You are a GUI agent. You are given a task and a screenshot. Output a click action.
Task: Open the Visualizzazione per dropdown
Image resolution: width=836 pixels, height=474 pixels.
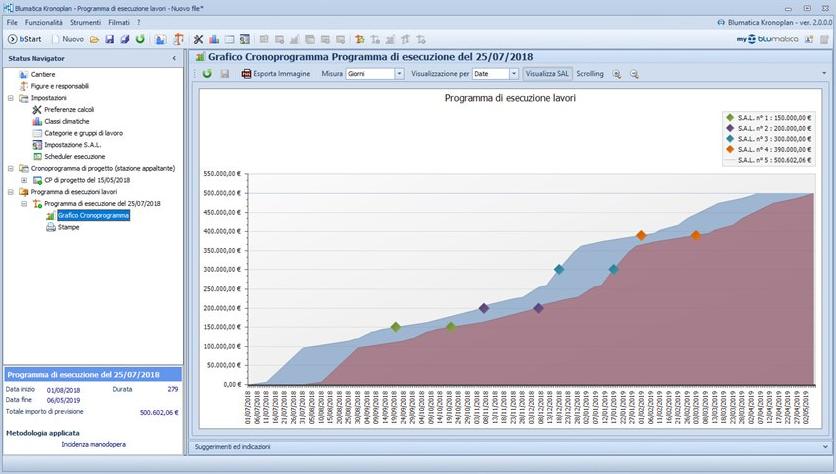(514, 74)
